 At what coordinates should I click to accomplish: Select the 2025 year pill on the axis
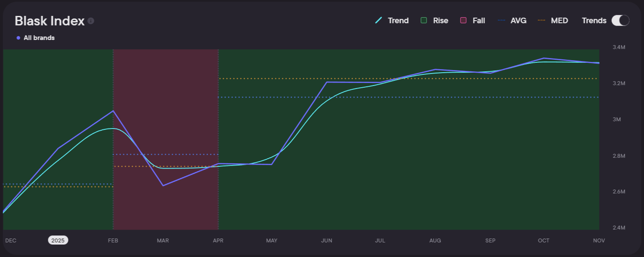[58, 240]
